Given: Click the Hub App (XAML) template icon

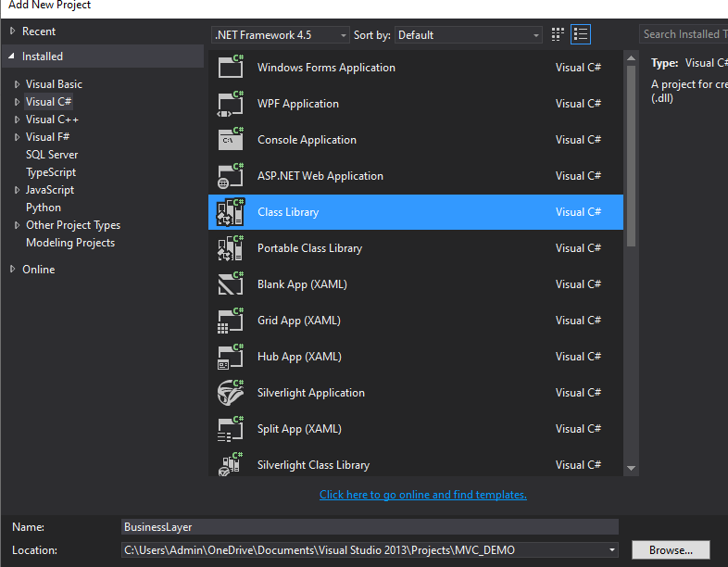Looking at the screenshot, I should pyautogui.click(x=231, y=357).
